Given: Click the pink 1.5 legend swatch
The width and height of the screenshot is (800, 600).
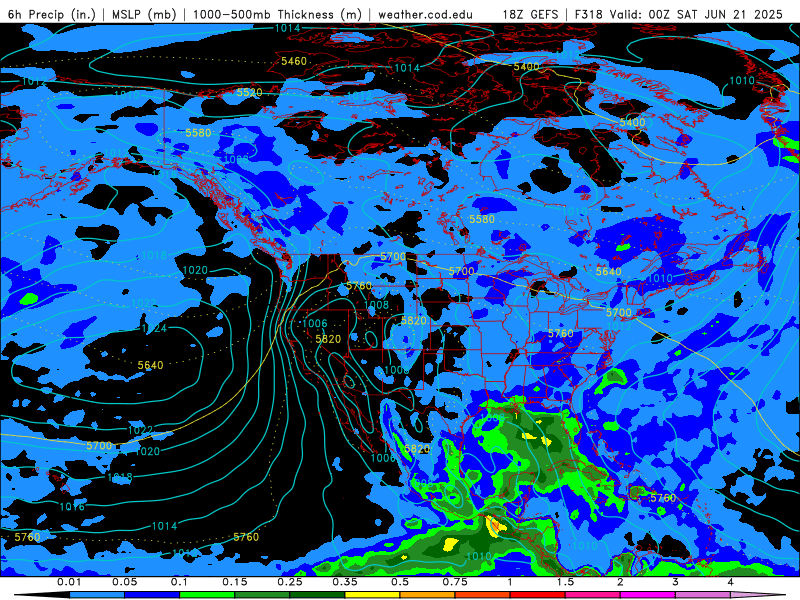Looking at the screenshot, I should (593, 595).
